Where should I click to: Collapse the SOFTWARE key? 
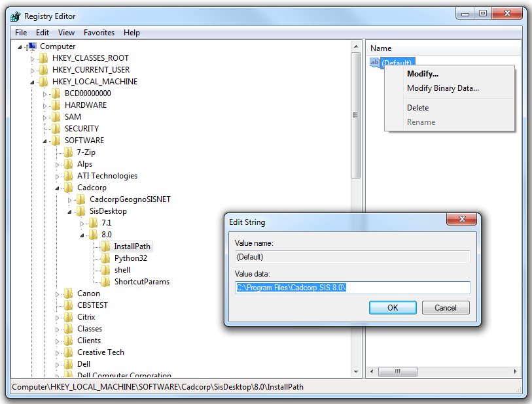click(44, 141)
